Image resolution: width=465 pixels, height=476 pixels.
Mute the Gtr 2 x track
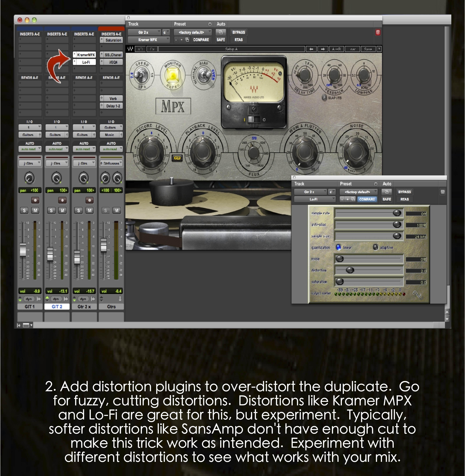point(90,210)
